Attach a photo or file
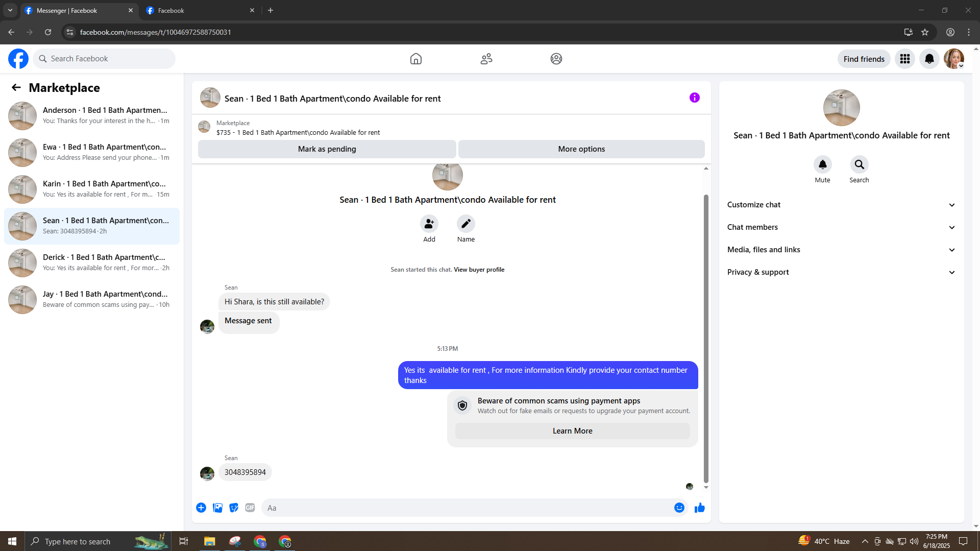The image size is (980, 551). [217, 508]
